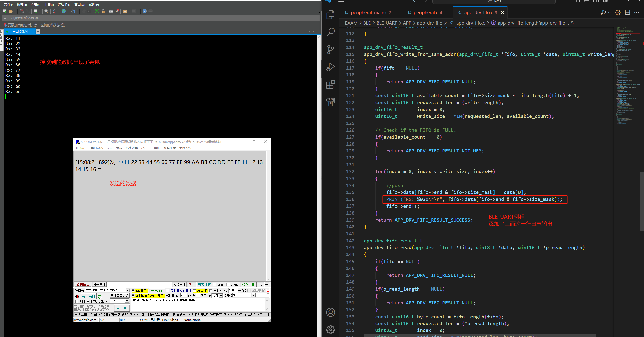Open Accounts icon in VS Code activity bar
This screenshot has width=644, height=337.
coord(331,313)
